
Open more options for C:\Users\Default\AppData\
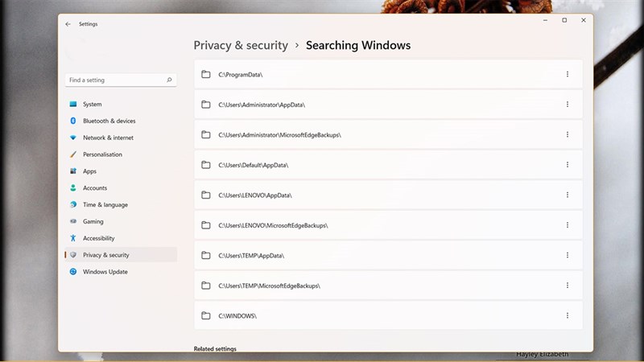568,165
